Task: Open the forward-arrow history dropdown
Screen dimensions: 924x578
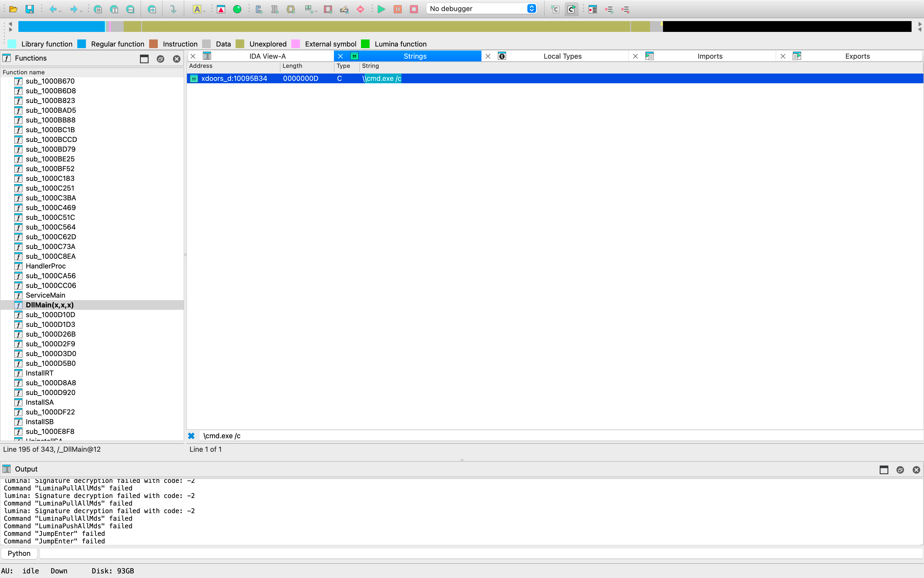Action: click(x=81, y=11)
